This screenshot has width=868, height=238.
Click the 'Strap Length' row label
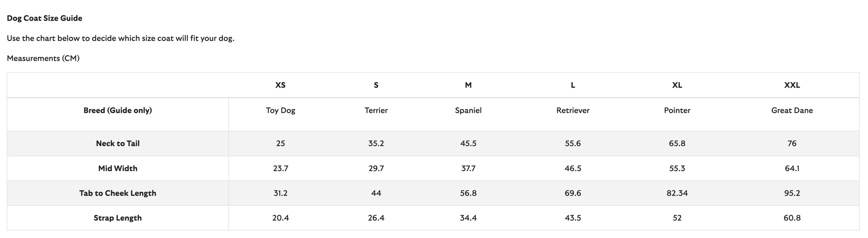point(118,218)
